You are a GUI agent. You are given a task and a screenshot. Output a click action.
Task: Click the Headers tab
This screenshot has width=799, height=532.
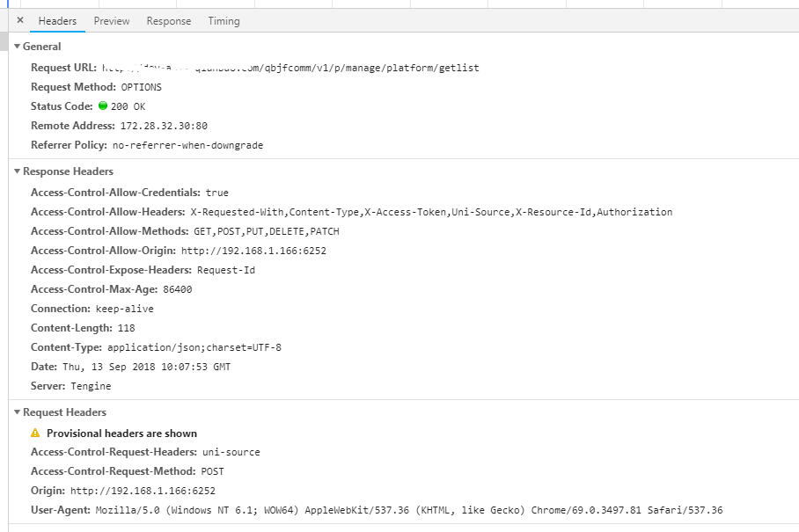pos(57,21)
